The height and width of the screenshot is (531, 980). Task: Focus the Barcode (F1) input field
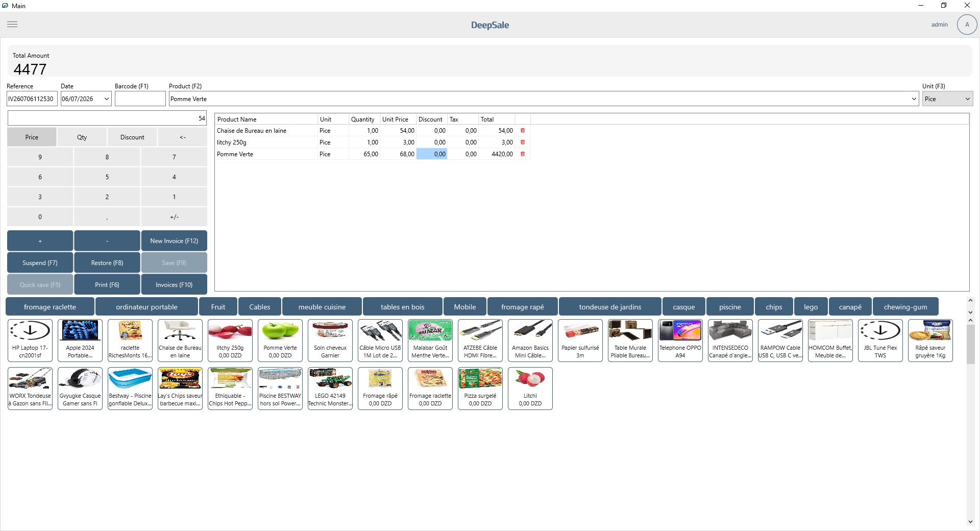[x=140, y=99]
